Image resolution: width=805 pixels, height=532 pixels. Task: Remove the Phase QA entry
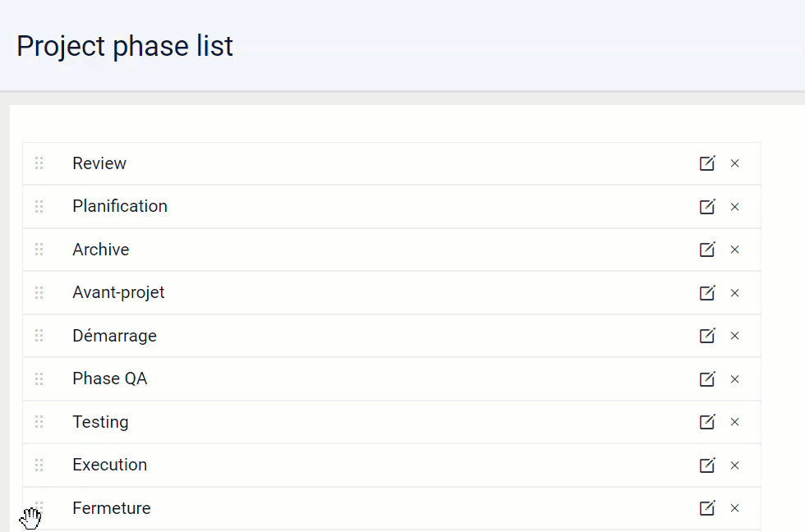(x=734, y=379)
